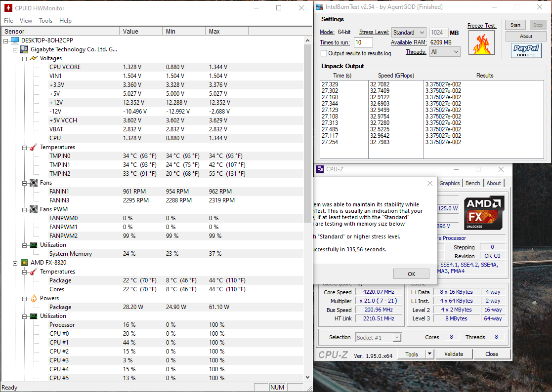Image resolution: width=552 pixels, height=392 pixels.
Task: Click the Powers flame icon
Action: (x=34, y=298)
